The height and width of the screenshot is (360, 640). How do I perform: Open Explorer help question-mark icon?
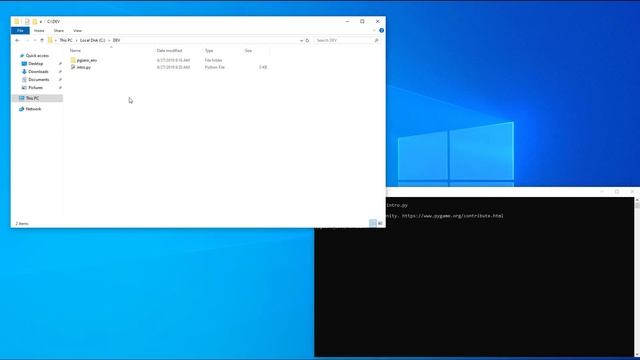tap(381, 31)
